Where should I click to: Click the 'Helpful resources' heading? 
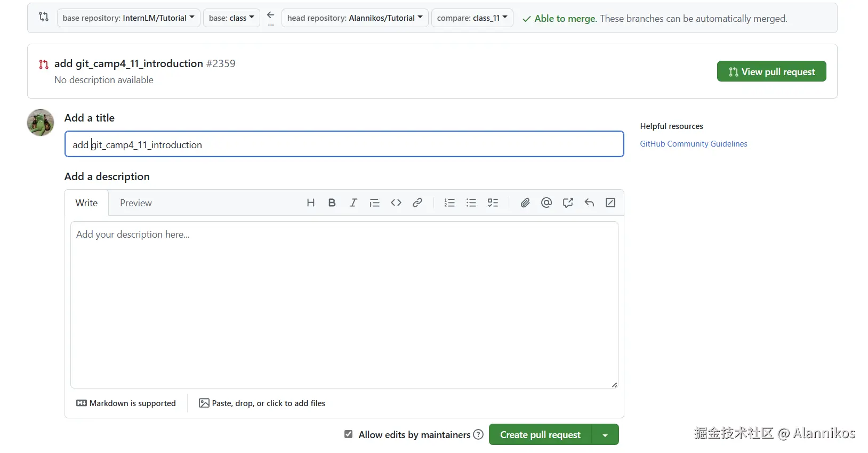pos(671,126)
